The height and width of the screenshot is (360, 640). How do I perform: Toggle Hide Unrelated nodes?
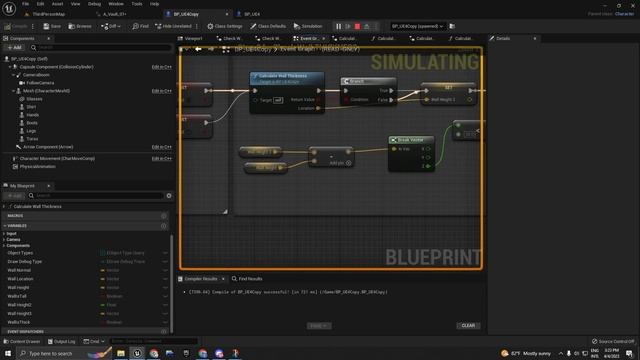click(x=173, y=26)
